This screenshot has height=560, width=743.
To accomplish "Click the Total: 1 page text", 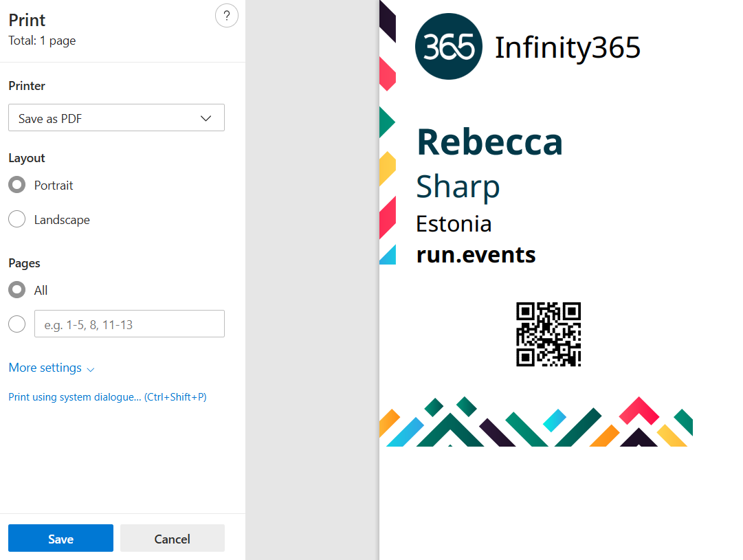I will pos(42,41).
